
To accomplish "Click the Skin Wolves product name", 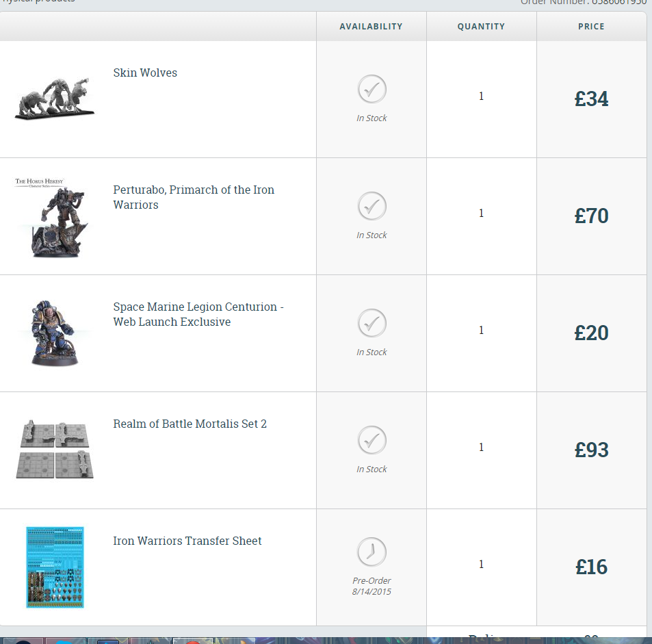I will (x=145, y=73).
